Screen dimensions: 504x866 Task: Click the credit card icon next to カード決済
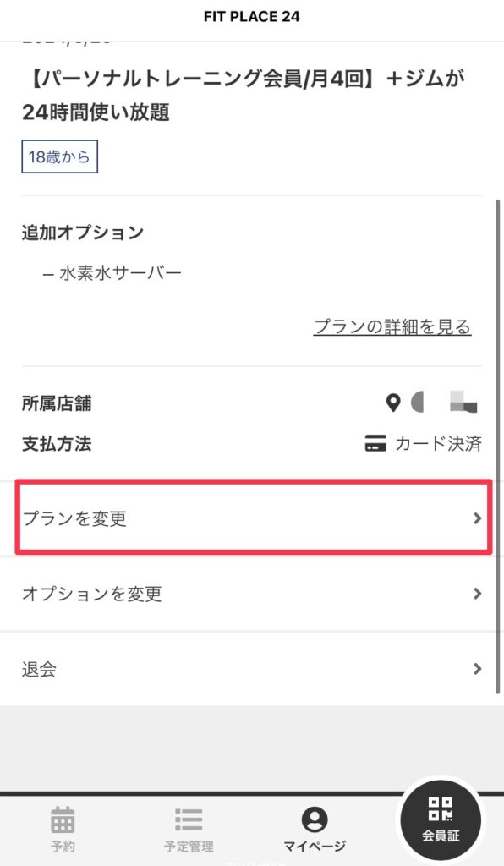(375, 443)
